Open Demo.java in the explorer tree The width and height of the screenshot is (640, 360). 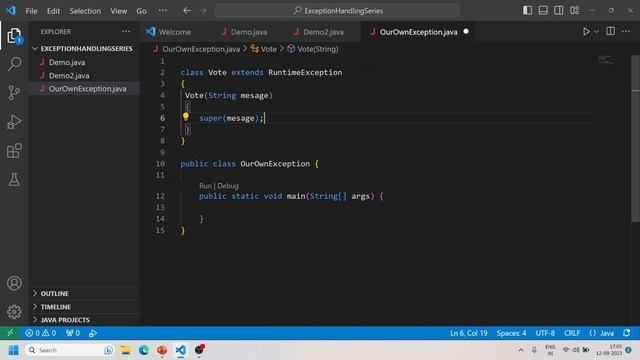pos(84,62)
